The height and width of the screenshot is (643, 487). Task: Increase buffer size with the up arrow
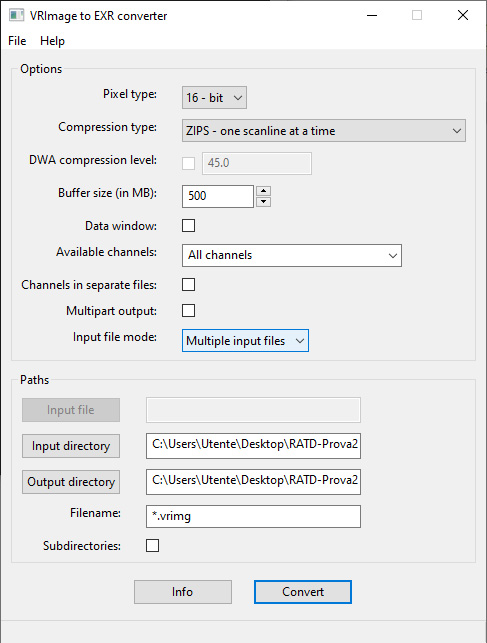[263, 191]
